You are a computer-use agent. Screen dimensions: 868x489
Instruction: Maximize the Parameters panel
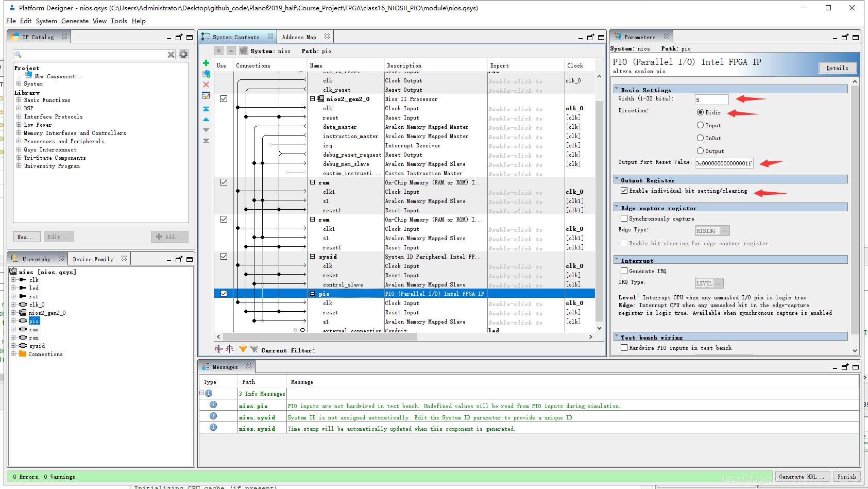coord(856,37)
